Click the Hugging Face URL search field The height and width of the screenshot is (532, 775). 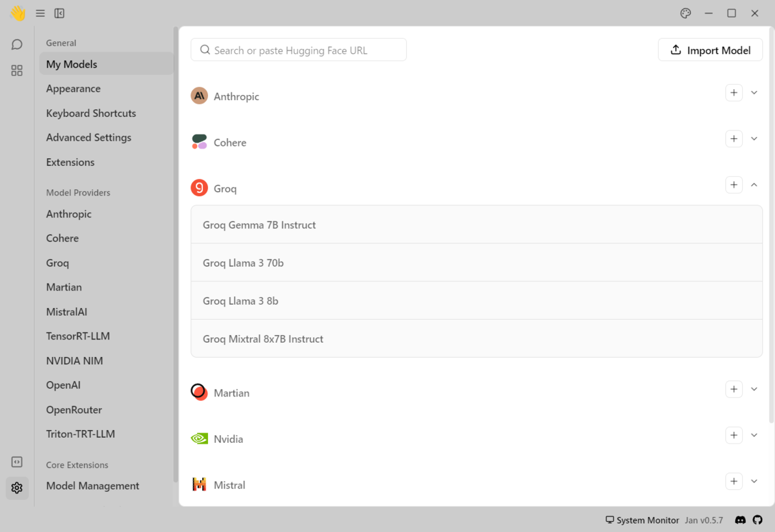(298, 50)
